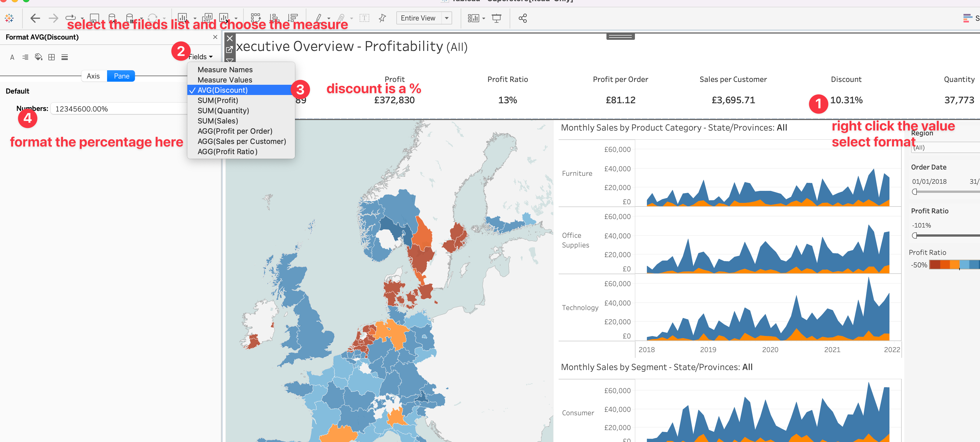Click the highlight pen icon
The image size is (980, 442).
319,18
